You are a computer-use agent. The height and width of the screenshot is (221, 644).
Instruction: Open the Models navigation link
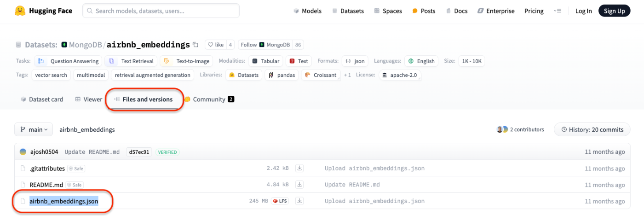(x=307, y=11)
